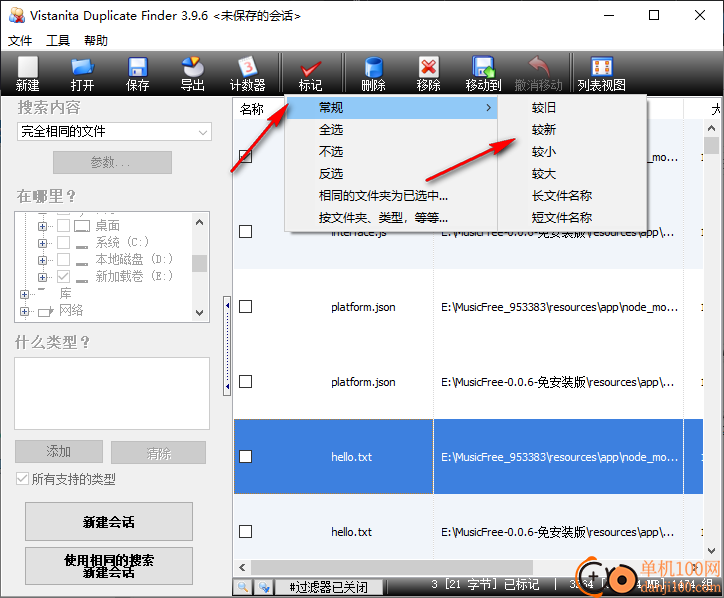The width and height of the screenshot is (724, 598).
Task: Choose 反选 from the mark menu
Action: [x=392, y=174]
